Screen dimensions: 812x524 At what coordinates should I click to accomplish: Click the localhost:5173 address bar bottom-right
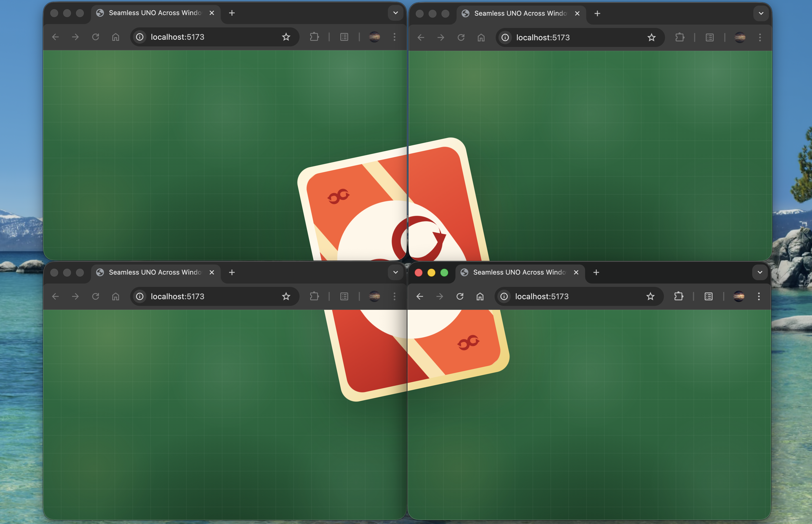click(x=561, y=296)
